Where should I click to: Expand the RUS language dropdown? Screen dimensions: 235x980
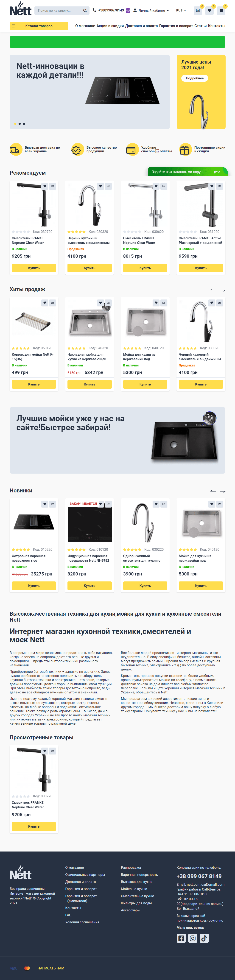(181, 11)
